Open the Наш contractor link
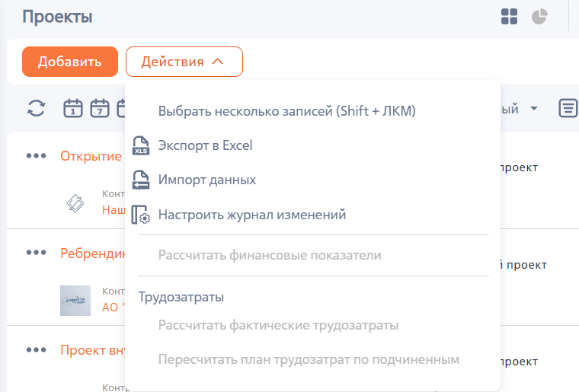The height and width of the screenshot is (392, 579). [x=114, y=210]
